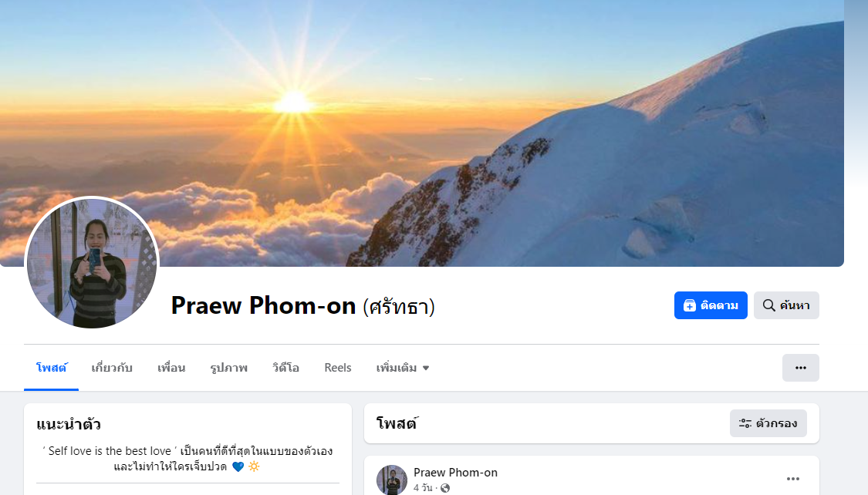Click the follow icon in ติดตาม button
The image size is (868, 495).
click(689, 305)
